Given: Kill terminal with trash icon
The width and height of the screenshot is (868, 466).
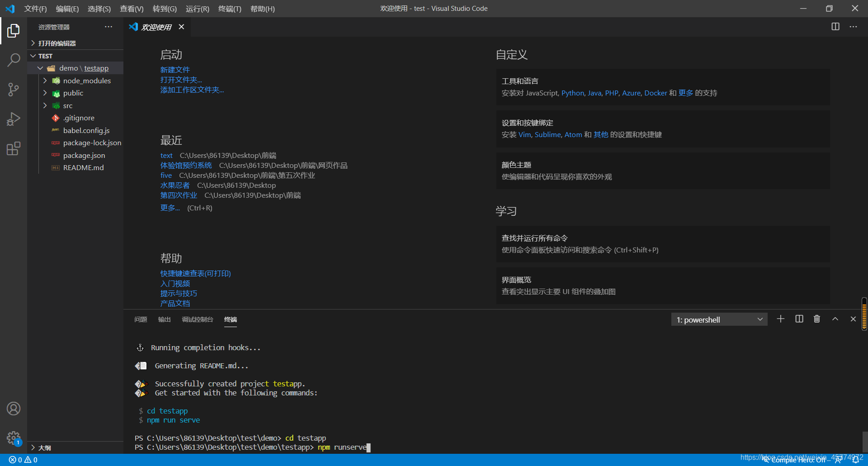Looking at the screenshot, I should coord(817,319).
